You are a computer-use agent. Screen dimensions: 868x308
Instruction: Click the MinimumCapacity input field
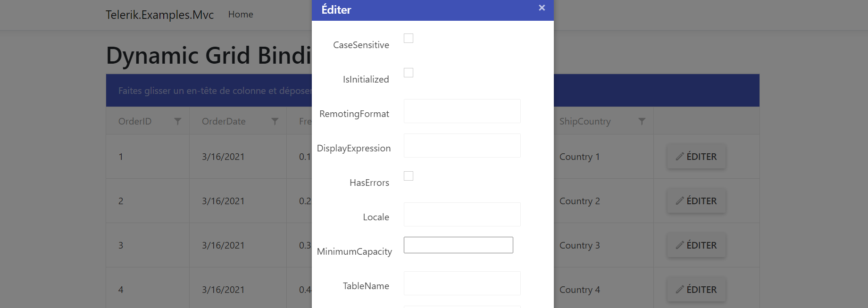458,245
